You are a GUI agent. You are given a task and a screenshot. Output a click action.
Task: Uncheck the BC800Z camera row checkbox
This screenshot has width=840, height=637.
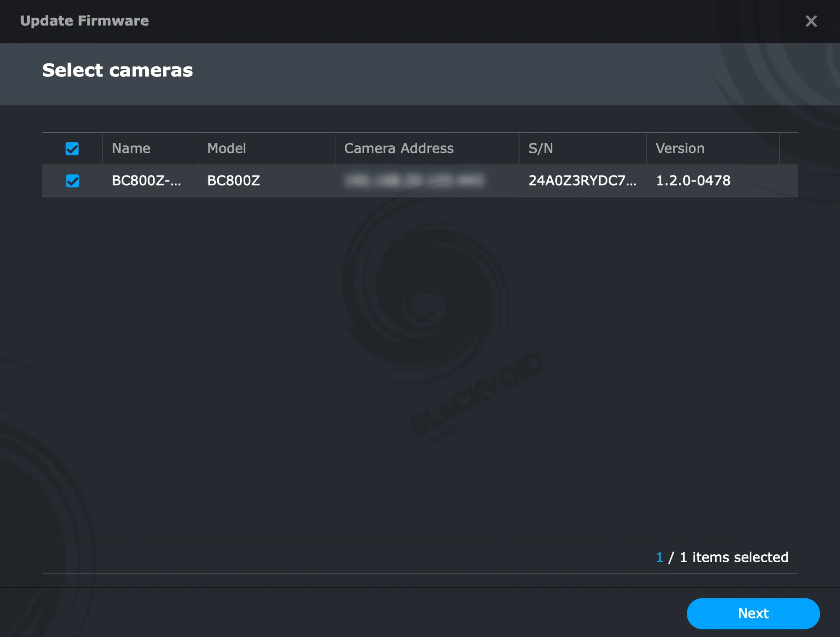[x=73, y=181]
